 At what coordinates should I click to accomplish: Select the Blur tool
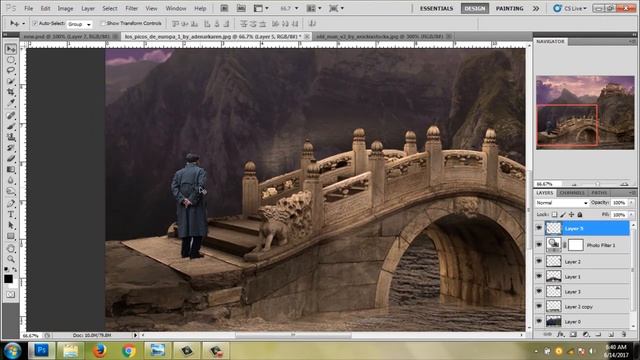(11, 180)
